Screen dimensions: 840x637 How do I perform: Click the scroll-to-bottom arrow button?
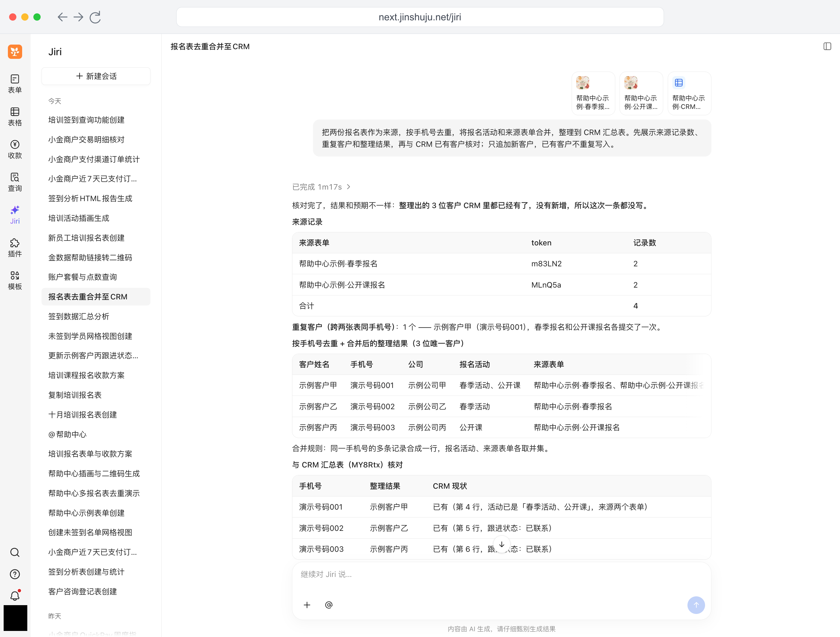point(501,544)
